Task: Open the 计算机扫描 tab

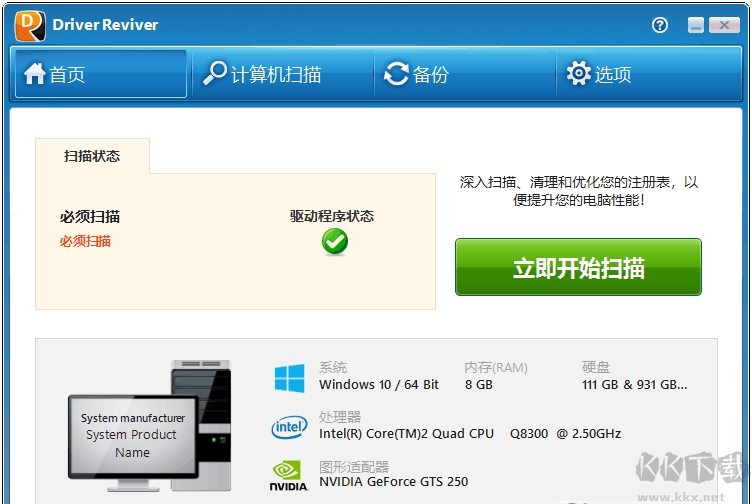Action: point(283,74)
